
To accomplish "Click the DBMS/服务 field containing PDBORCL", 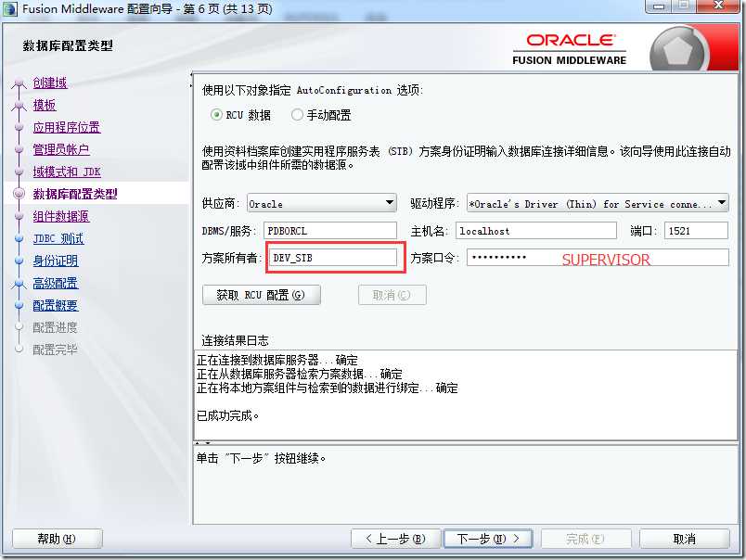I will tap(330, 231).
